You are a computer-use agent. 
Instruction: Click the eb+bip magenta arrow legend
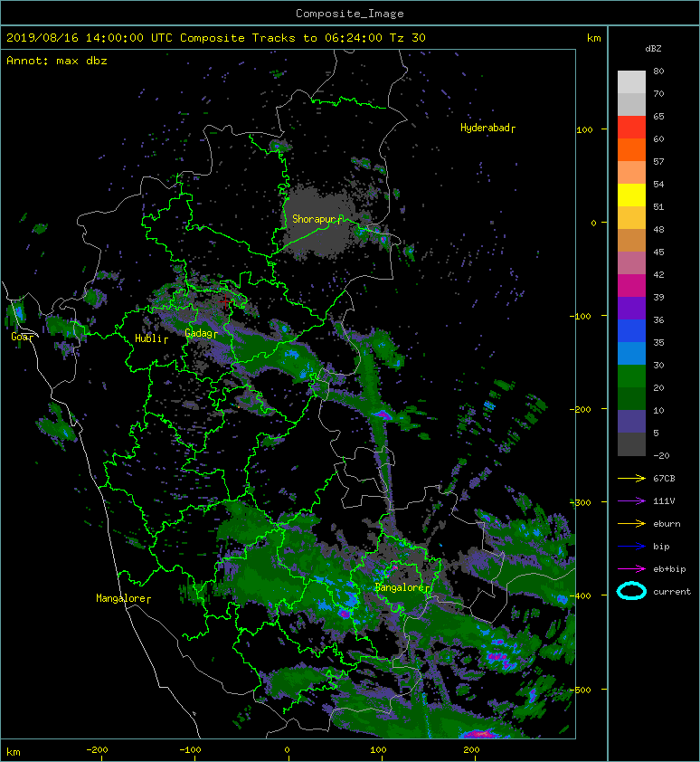click(x=631, y=569)
